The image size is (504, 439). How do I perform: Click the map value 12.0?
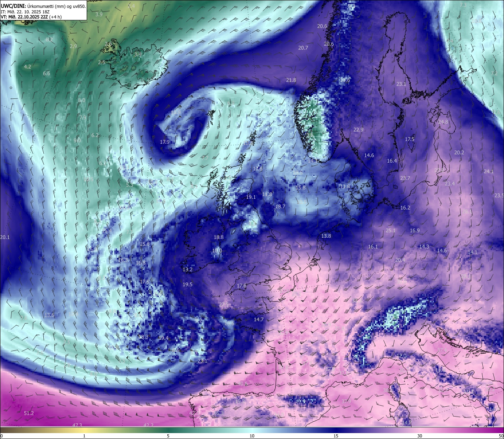pos(401,356)
